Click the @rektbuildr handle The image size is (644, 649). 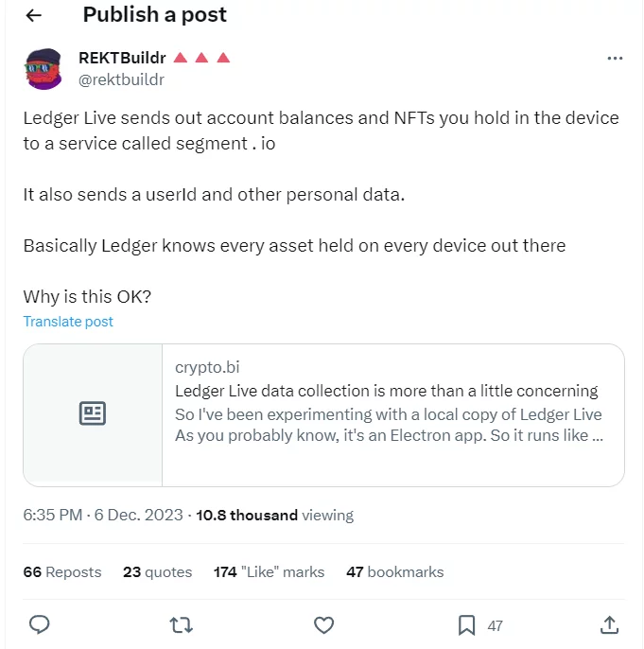coord(121,79)
